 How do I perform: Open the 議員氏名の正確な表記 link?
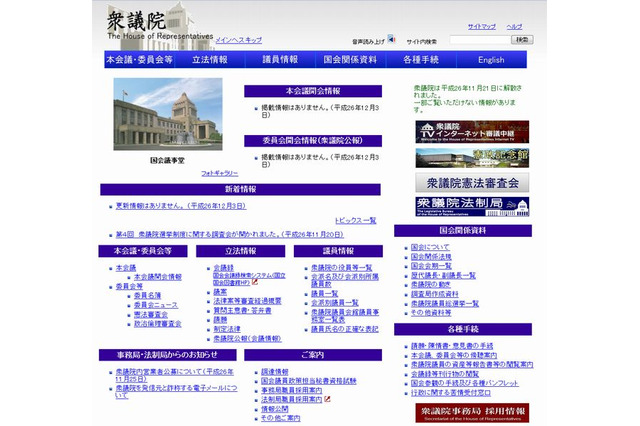[x=345, y=329]
